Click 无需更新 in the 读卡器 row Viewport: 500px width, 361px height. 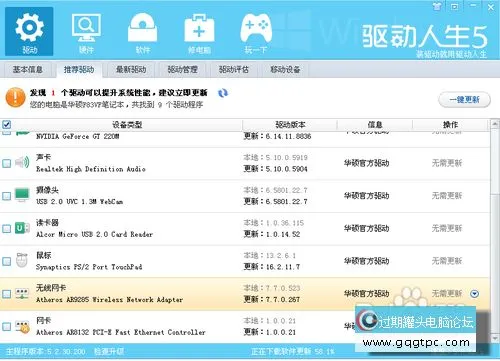(x=447, y=228)
